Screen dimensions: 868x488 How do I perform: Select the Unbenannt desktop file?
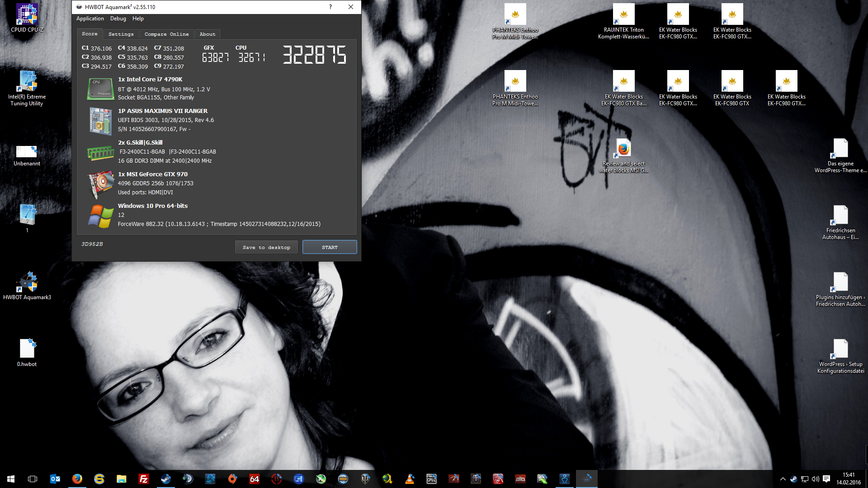tap(27, 155)
